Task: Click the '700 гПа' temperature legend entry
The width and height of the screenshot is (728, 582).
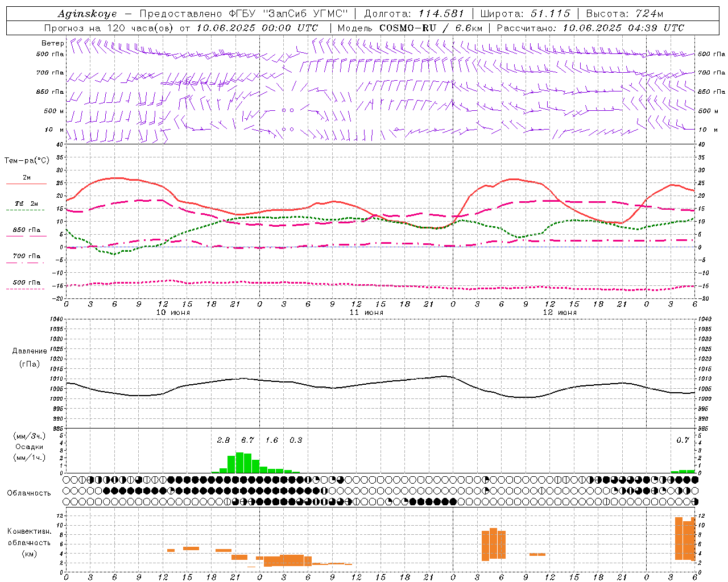Action: click(26, 256)
